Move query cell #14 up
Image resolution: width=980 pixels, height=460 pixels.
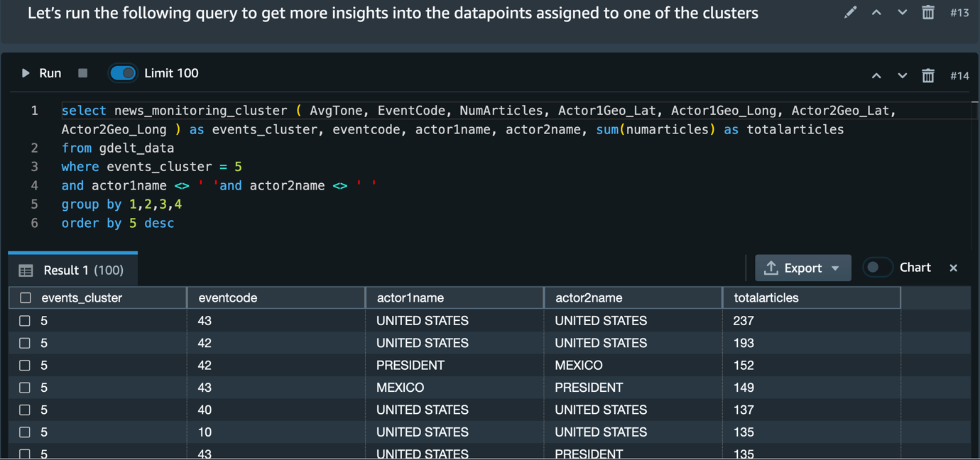[x=876, y=75]
